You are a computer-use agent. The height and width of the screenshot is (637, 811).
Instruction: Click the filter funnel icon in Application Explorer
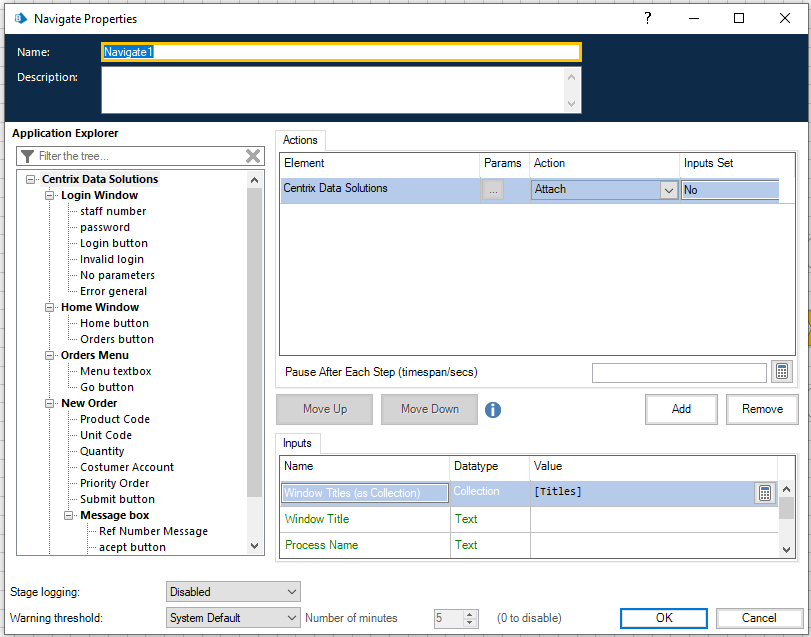pyautogui.click(x=27, y=156)
